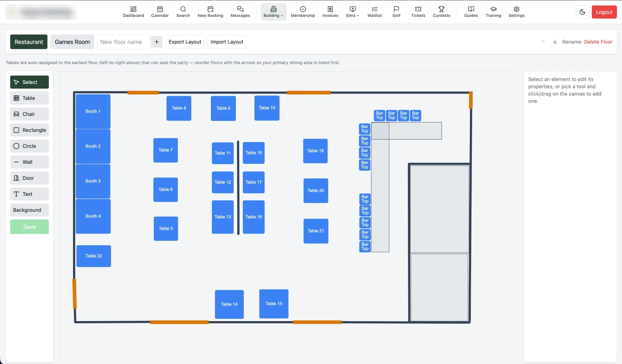Image resolution: width=622 pixels, height=364 pixels.
Task: Select Table 13 on the floor plan
Action: pyautogui.click(x=223, y=217)
